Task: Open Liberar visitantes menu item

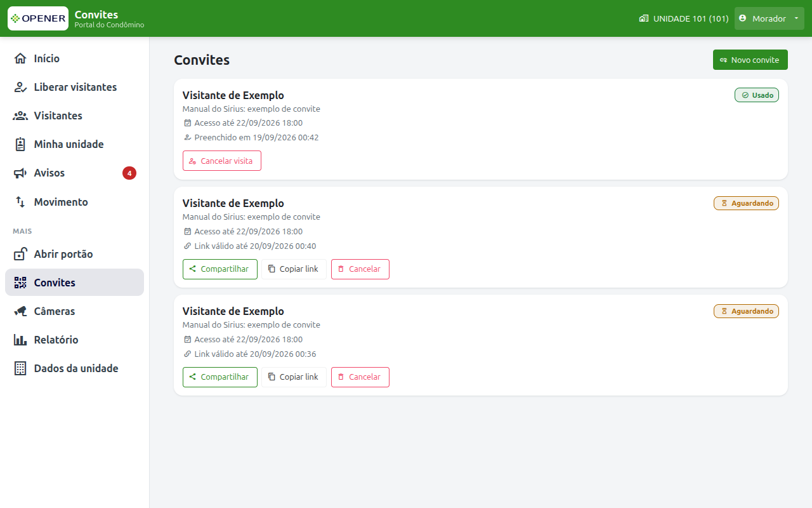Action: coord(74,87)
